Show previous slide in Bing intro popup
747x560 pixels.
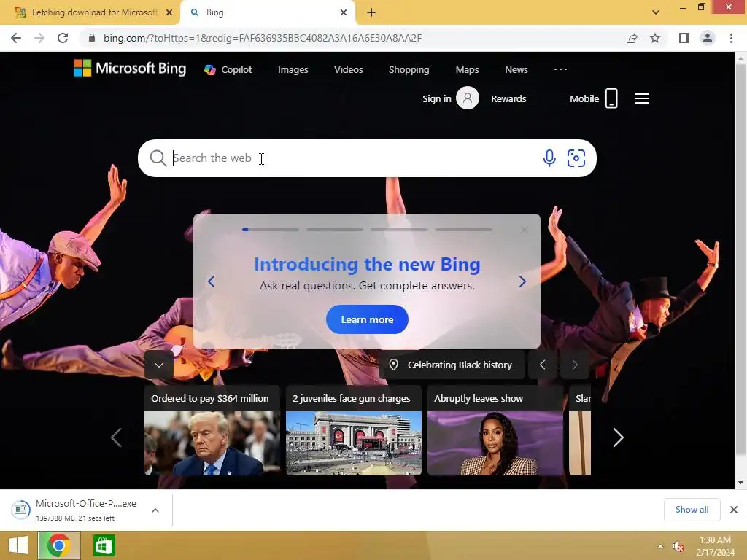coord(211,281)
